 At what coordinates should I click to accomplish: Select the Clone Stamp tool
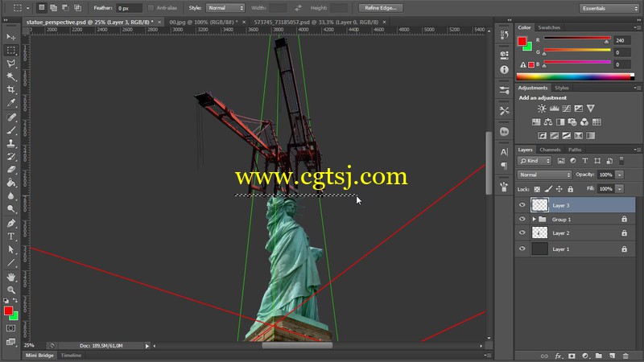(x=11, y=144)
